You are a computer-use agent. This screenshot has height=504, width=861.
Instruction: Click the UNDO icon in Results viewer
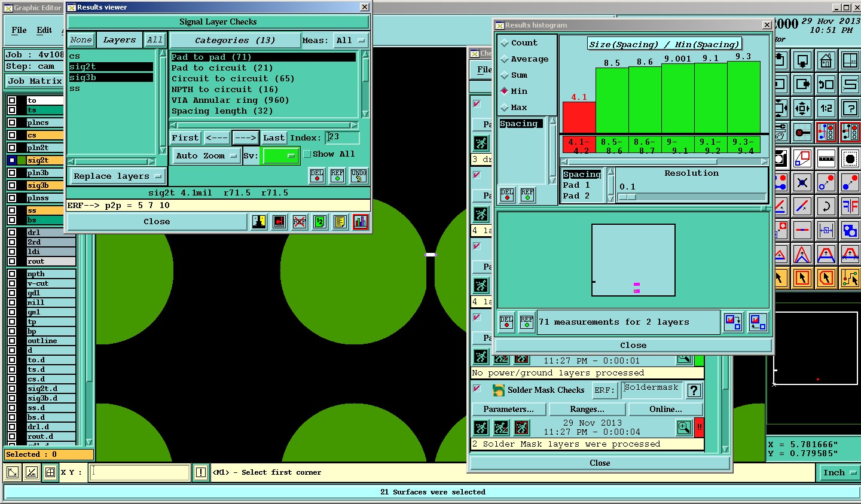pos(359,176)
